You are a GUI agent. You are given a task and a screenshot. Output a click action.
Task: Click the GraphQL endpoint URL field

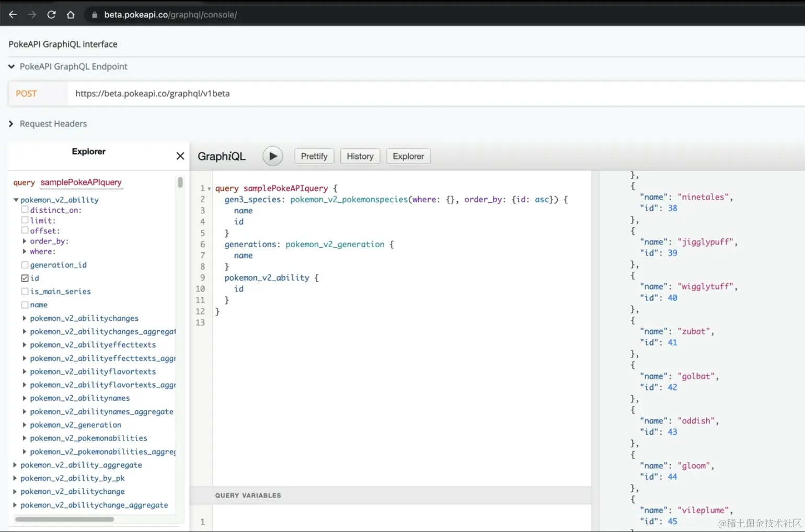pyautogui.click(x=314, y=94)
